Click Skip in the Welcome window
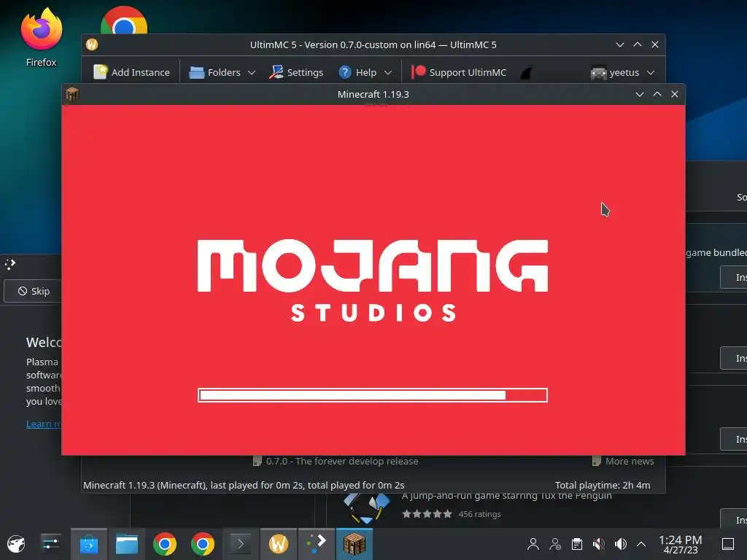Viewport: 747px width, 560px height. [x=34, y=291]
